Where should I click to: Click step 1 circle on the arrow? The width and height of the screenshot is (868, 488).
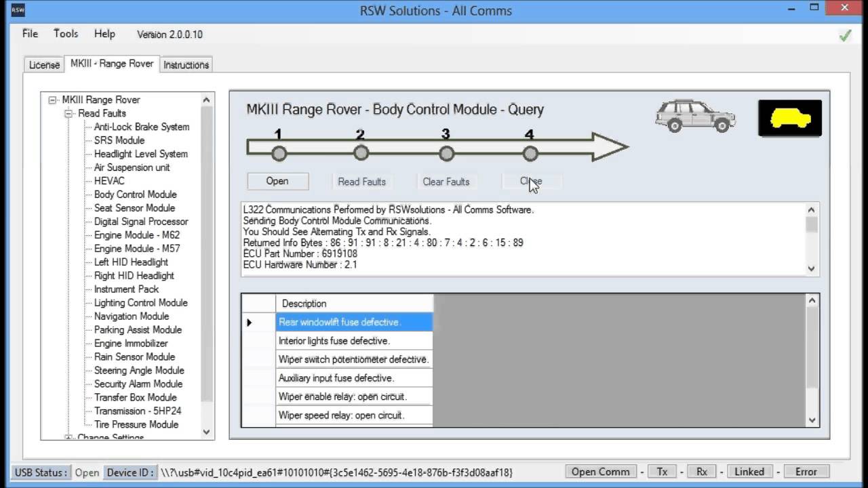coord(279,154)
